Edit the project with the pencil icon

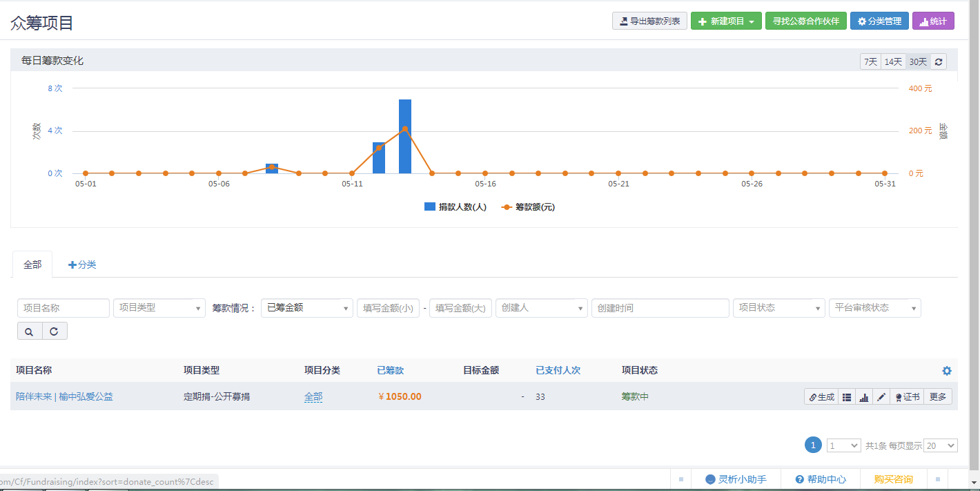(881, 397)
